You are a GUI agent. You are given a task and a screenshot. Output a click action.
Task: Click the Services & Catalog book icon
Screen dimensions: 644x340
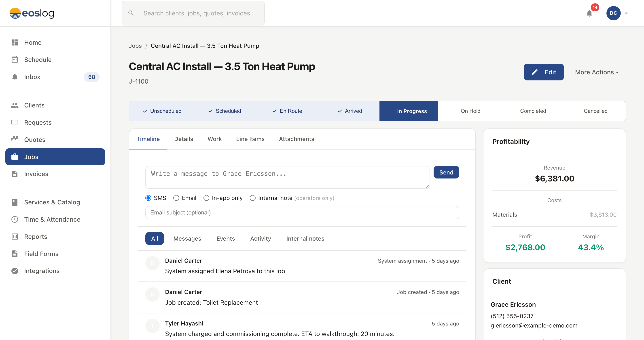click(x=15, y=202)
